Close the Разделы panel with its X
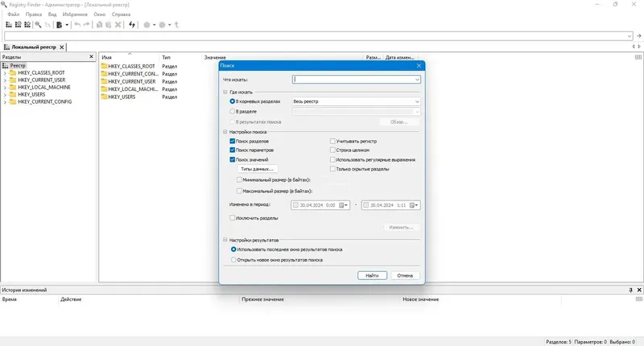 (x=91, y=56)
